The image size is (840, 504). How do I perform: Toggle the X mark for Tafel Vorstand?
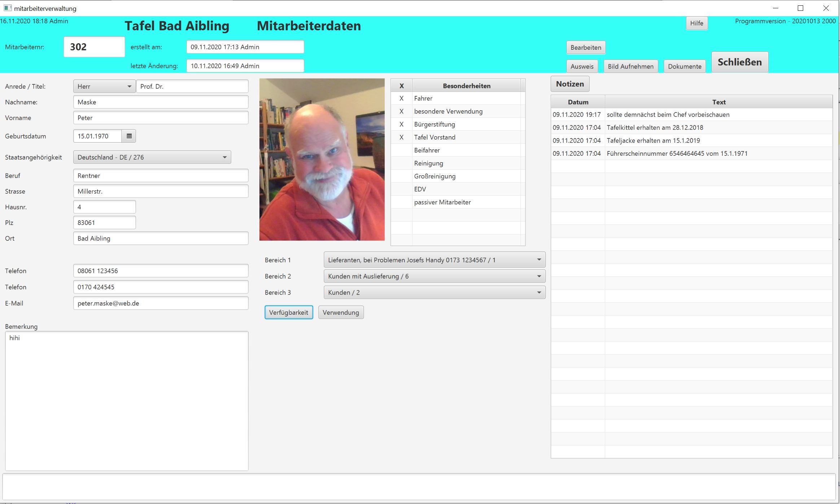(x=401, y=137)
